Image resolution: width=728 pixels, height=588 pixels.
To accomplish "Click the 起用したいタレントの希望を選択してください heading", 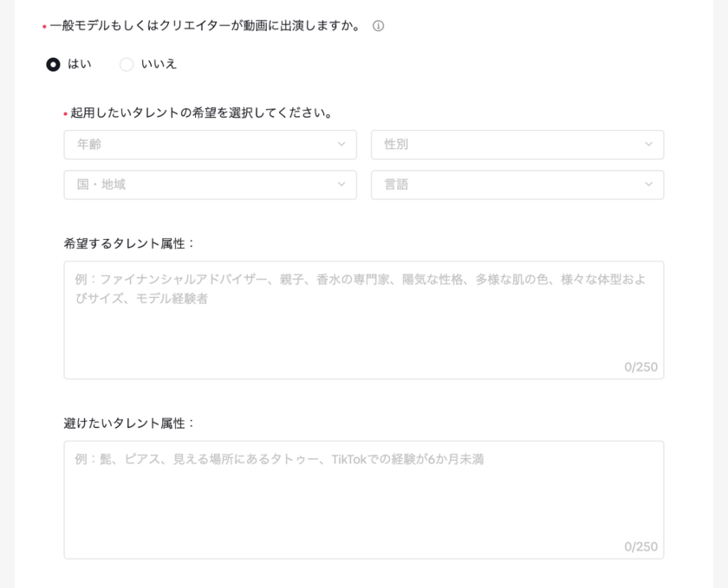I will [202, 113].
